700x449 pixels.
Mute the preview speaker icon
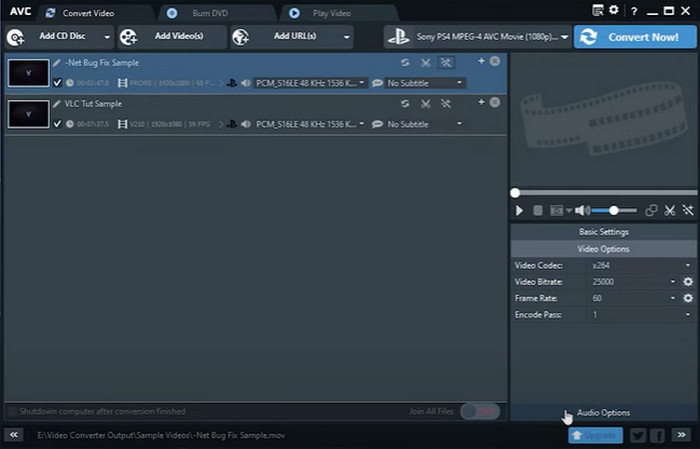pyautogui.click(x=582, y=210)
